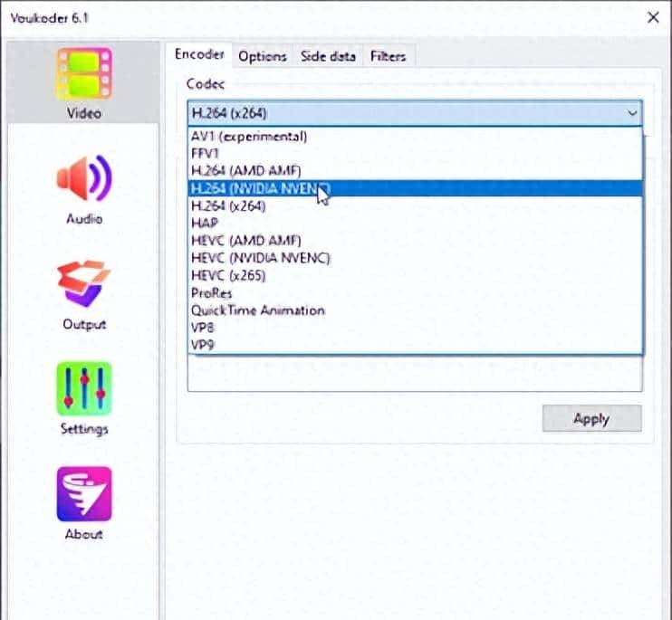Screen dimensions: 672x620
Task: Select HEVC (x265) codec
Action: tap(415, 275)
